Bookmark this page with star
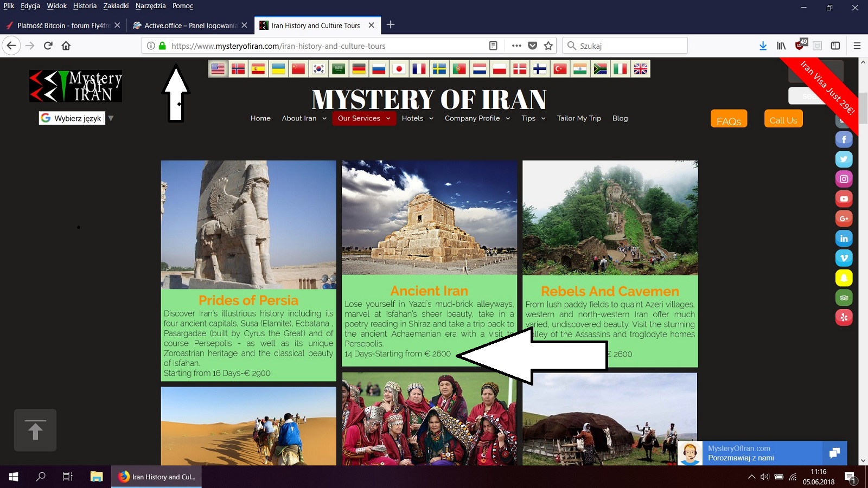This screenshot has width=868, height=488. pyautogui.click(x=548, y=46)
